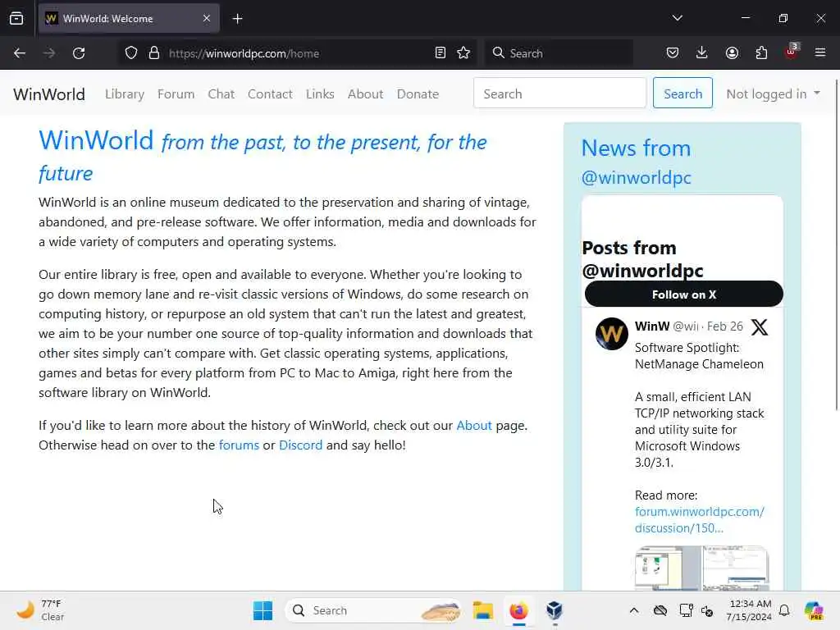Screen dimensions: 840x630
Task: Click the Feb 26 tweet date
Action: 725,326
